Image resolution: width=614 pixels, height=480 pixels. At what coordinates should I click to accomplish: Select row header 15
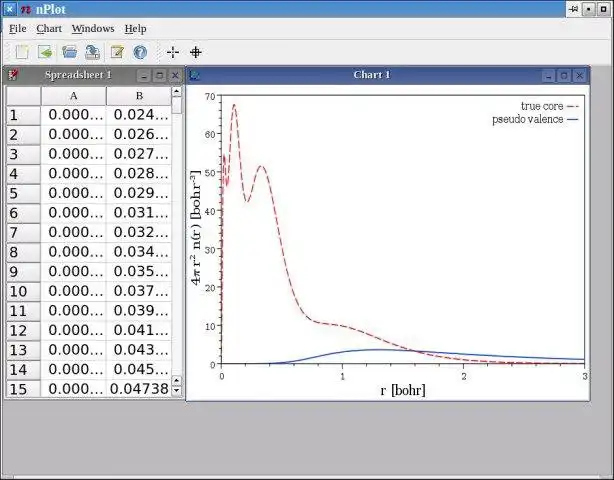23,389
